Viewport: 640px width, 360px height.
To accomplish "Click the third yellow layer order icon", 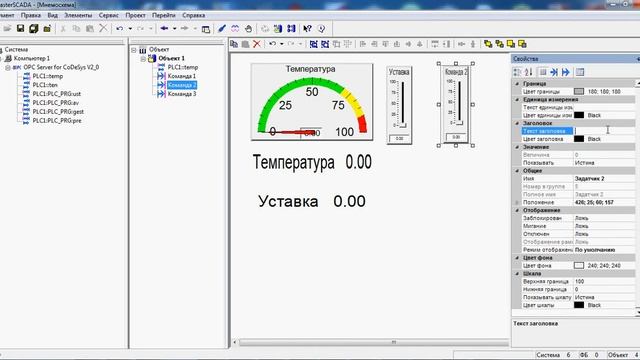I will coord(511,44).
